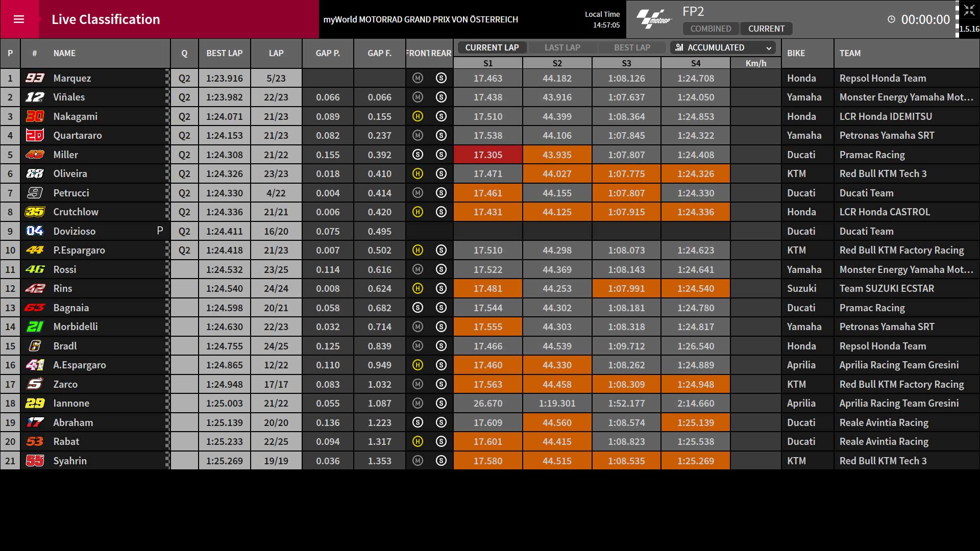Click Bagnaia's soft front tyre icon
The height and width of the screenshot is (551, 980).
click(x=418, y=308)
